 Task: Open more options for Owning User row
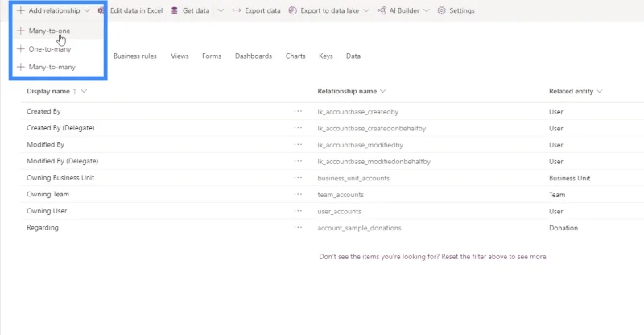click(298, 211)
